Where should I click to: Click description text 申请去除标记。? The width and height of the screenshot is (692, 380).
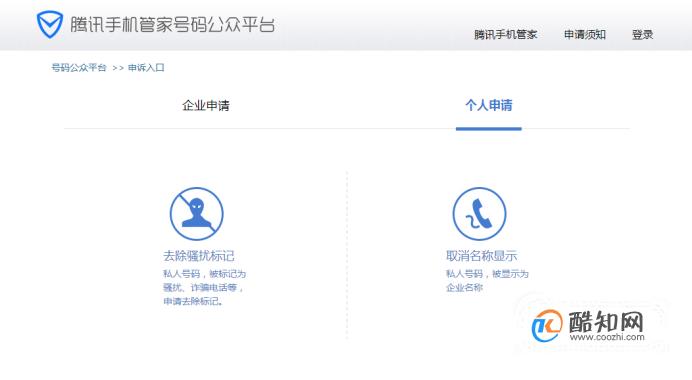click(194, 301)
